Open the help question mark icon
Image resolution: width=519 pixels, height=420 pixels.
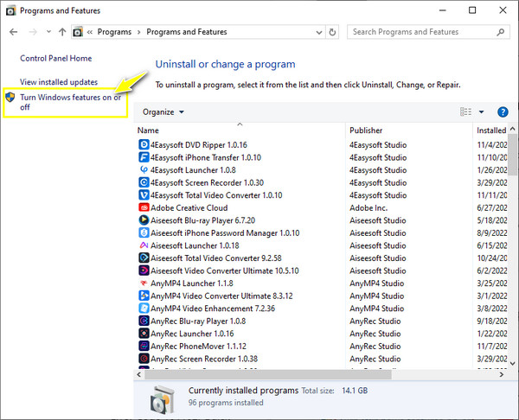click(503, 112)
